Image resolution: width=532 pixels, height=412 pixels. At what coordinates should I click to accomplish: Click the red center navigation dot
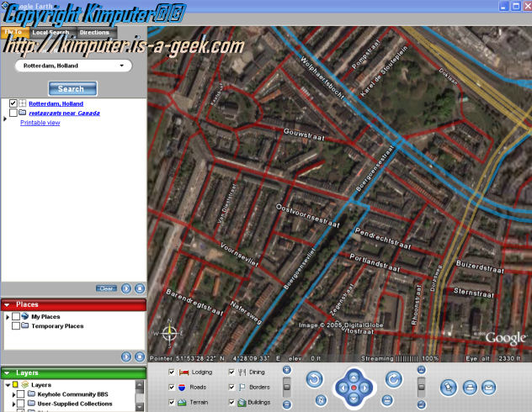(354, 388)
